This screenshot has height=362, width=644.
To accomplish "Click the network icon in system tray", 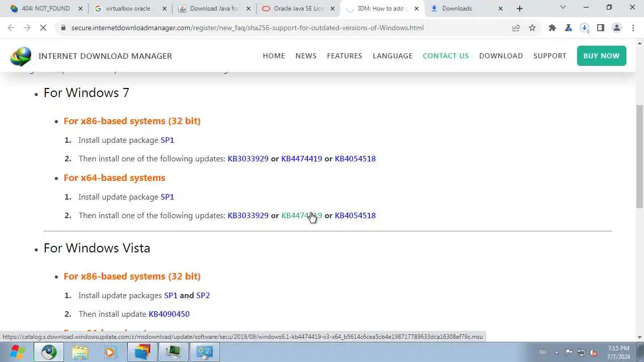I will point(581,352).
